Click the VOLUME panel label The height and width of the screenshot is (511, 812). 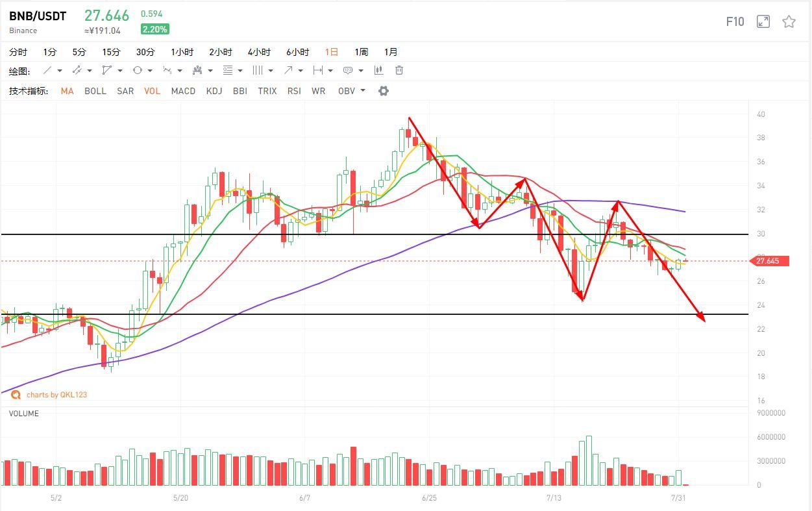point(23,414)
